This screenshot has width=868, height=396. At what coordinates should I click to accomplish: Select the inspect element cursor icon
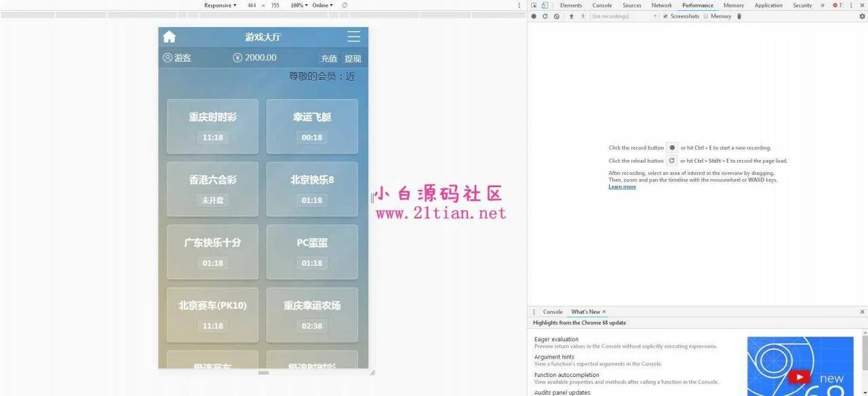[534, 5]
